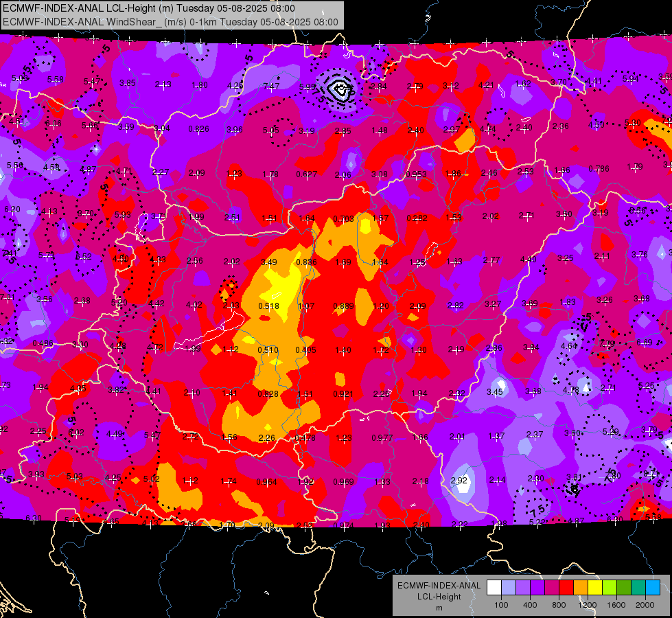Click the wind shear value 6.69
672x618 pixels.
644,342
